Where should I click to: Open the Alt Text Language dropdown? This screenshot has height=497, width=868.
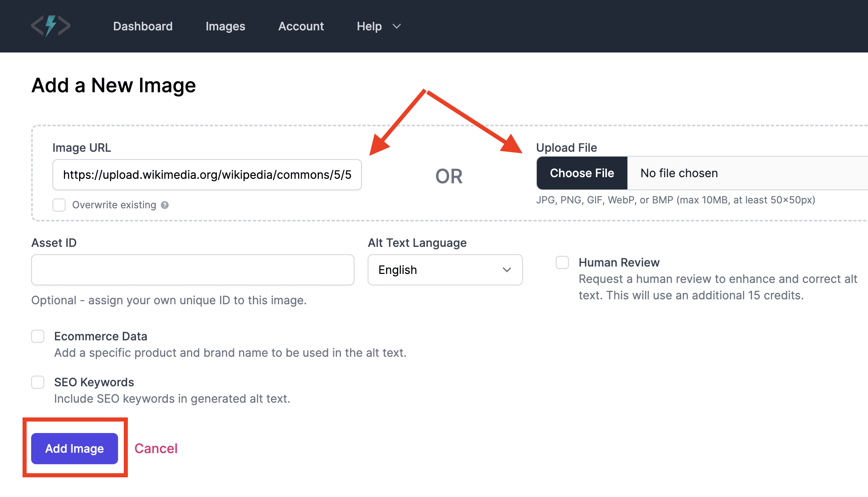pos(445,270)
